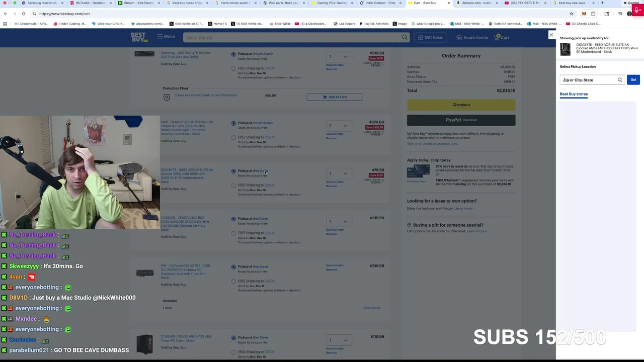Image resolution: width=644 pixels, height=362 pixels.
Task: Click the yellow Checkout button
Action: (x=461, y=105)
